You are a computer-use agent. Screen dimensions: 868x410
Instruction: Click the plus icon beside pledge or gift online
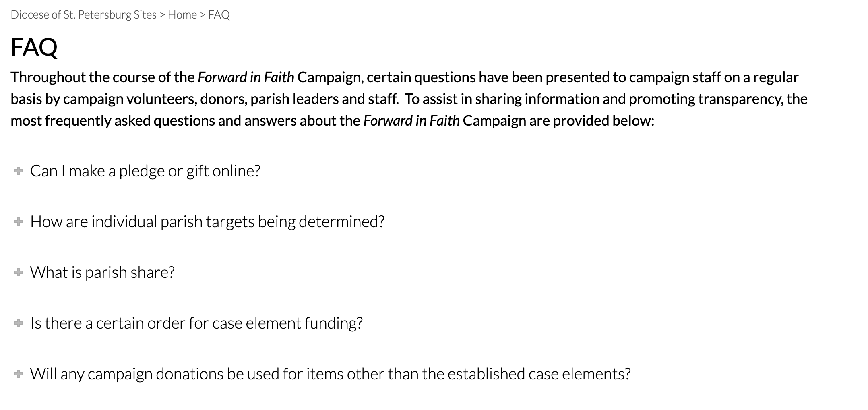pos(18,171)
